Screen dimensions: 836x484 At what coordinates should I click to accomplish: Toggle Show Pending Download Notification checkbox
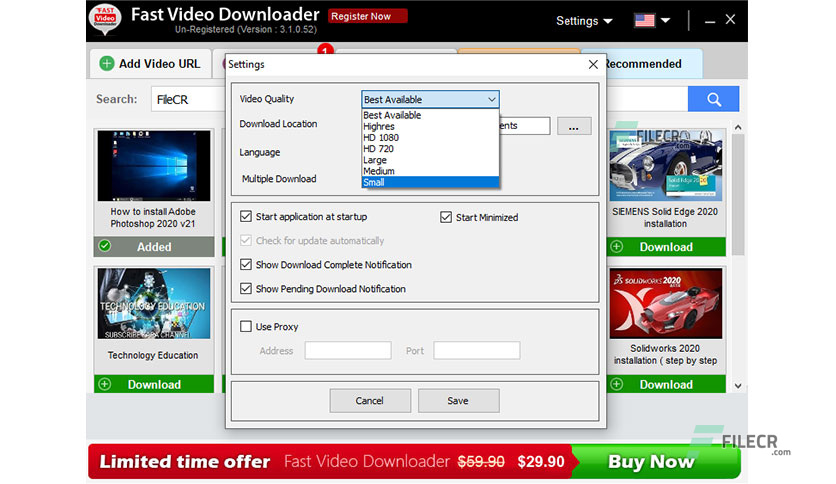[x=246, y=288]
